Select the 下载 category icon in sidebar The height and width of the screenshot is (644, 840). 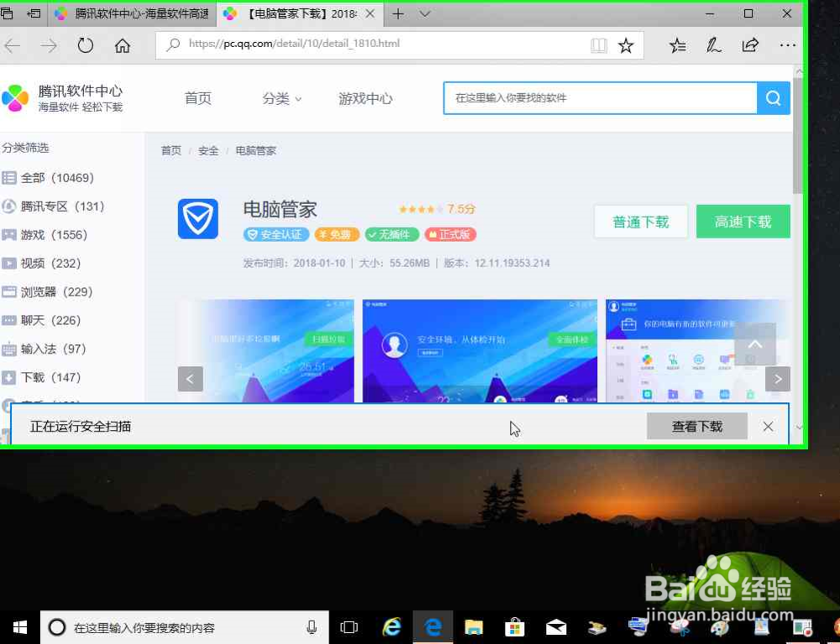click(8, 377)
